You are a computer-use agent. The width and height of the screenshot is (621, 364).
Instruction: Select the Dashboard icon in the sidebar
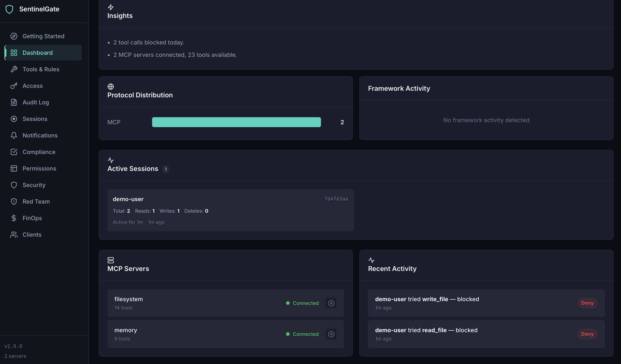click(x=14, y=53)
